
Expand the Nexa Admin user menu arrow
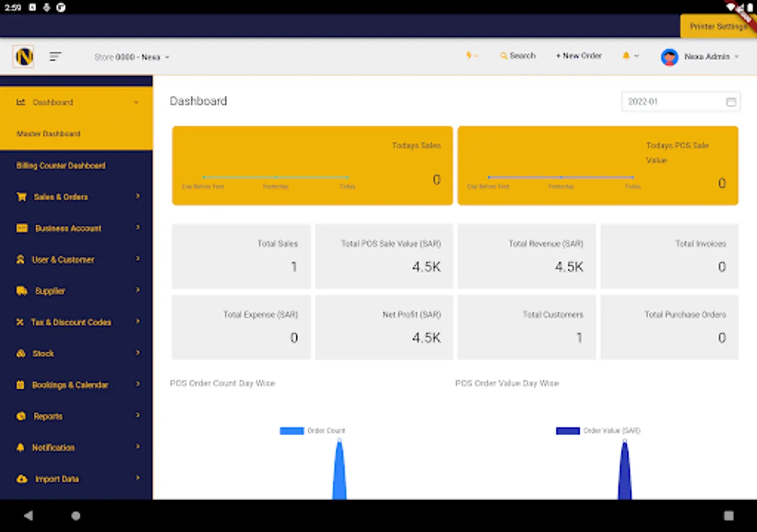(x=736, y=57)
